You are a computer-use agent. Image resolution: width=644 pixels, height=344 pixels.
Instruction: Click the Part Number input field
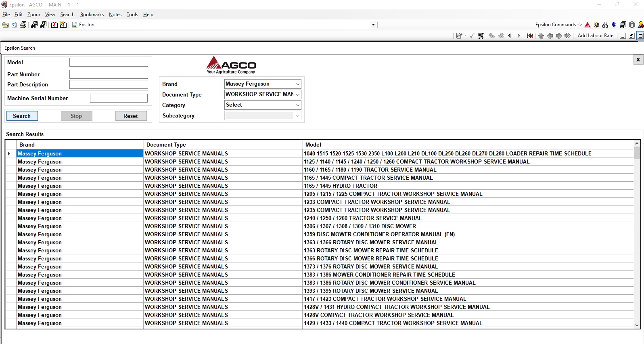click(x=109, y=74)
